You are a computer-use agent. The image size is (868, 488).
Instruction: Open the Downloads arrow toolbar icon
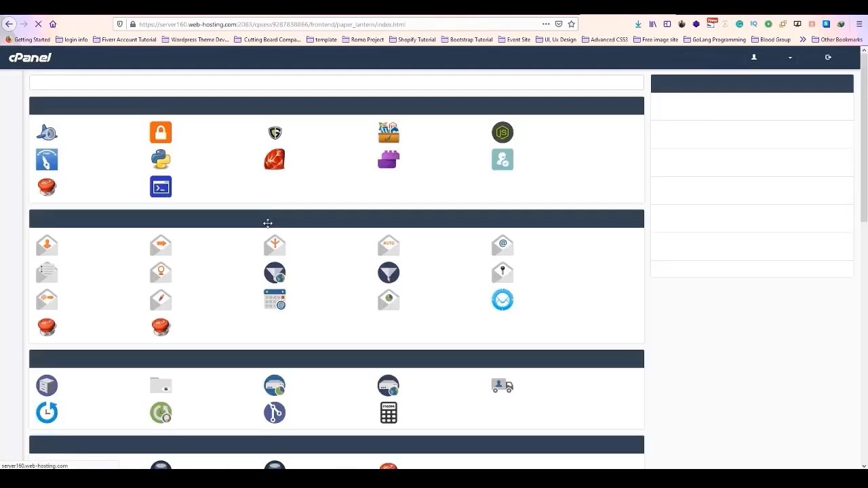[x=638, y=24]
